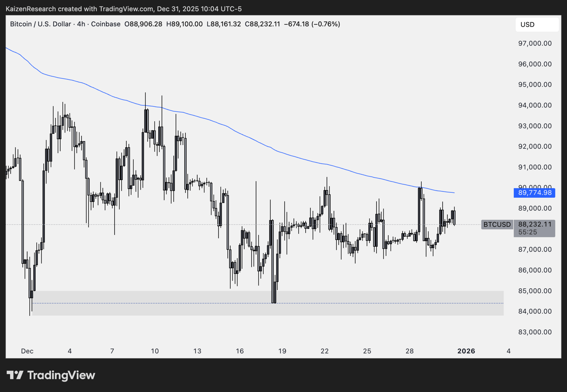Select the Dec label on time axis
This screenshot has width=567, height=392.
click(27, 351)
